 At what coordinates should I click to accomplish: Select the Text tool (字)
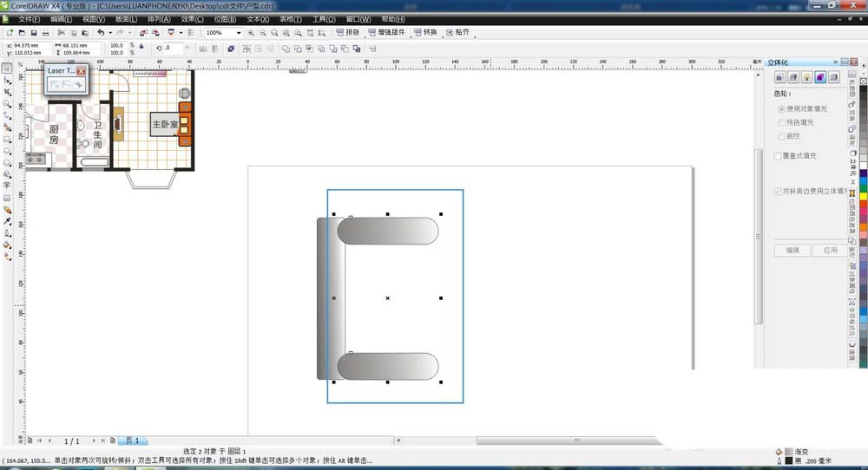point(7,186)
